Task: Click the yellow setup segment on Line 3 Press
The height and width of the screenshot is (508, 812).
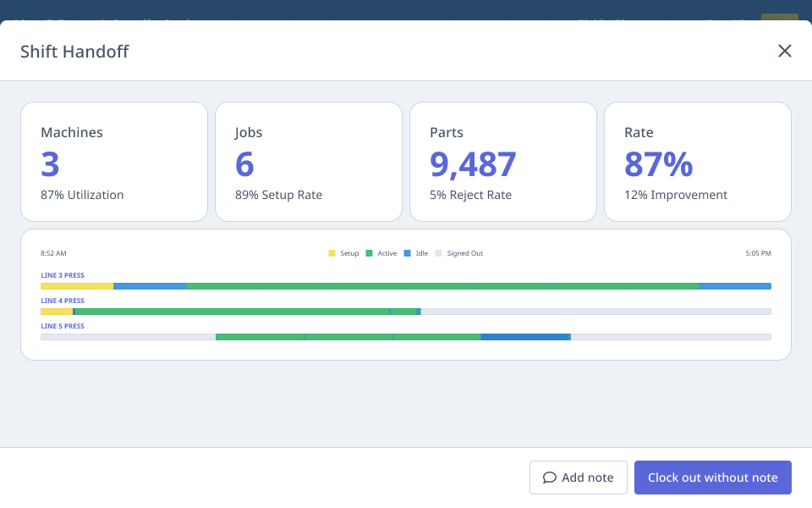Action: click(76, 286)
